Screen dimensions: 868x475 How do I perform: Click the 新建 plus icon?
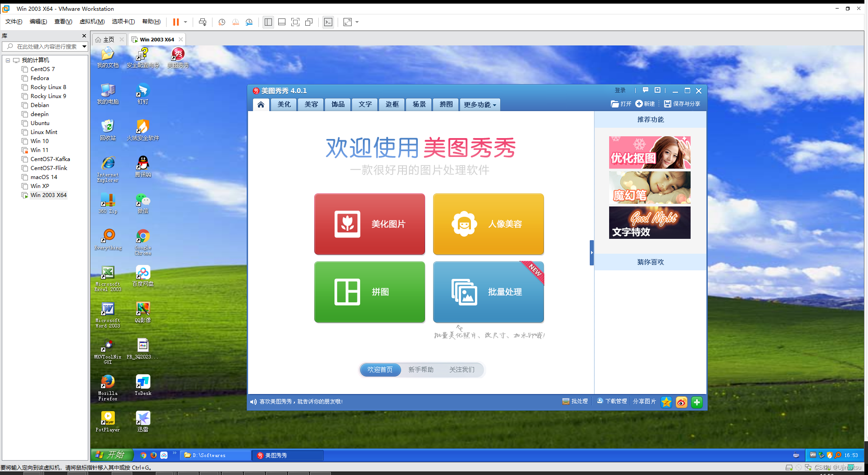pos(639,103)
